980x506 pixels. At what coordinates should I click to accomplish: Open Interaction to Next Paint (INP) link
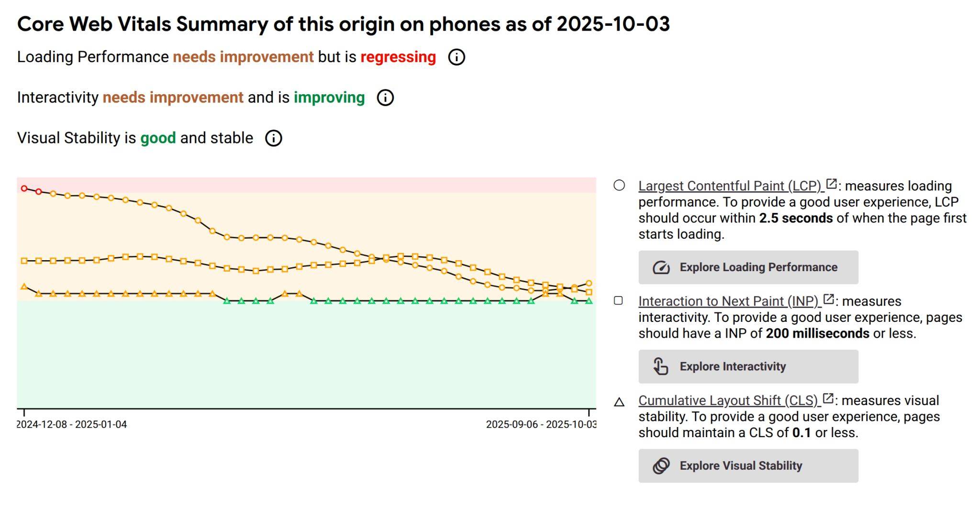(x=728, y=301)
